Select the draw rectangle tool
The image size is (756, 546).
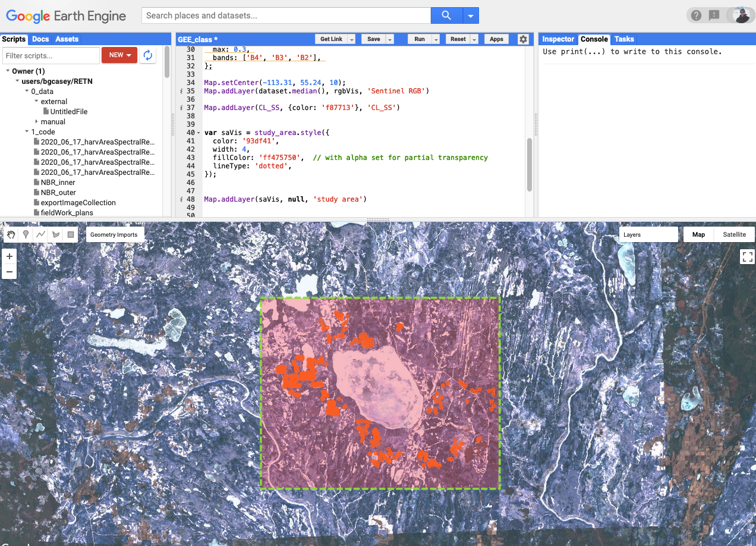71,235
